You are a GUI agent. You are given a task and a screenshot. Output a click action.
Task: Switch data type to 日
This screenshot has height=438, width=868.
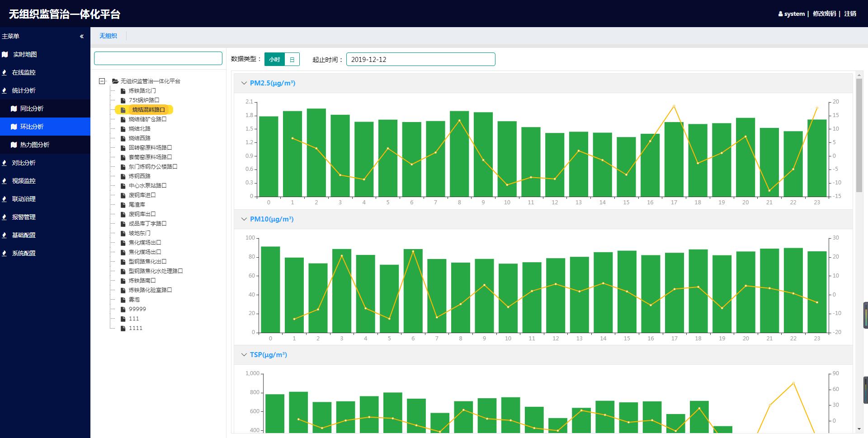pyautogui.click(x=292, y=59)
